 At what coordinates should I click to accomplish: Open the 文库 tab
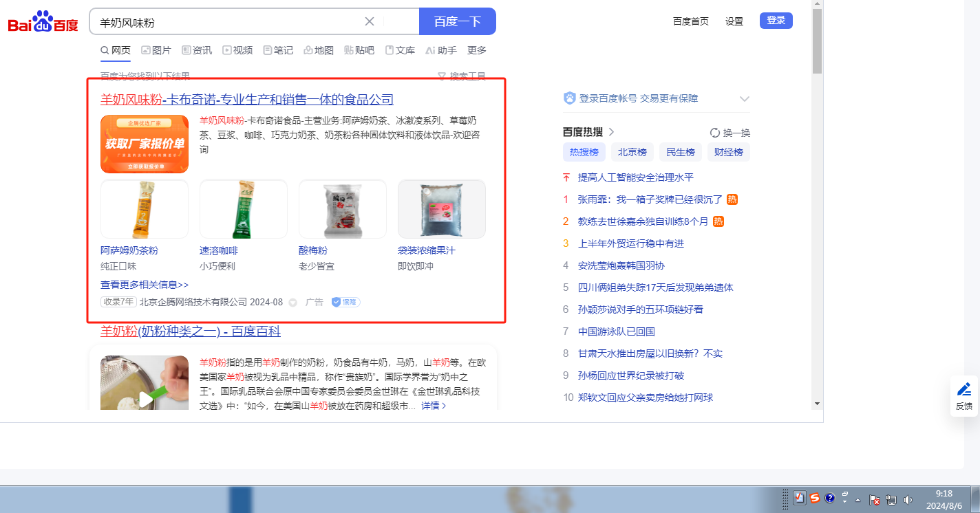[x=400, y=50]
